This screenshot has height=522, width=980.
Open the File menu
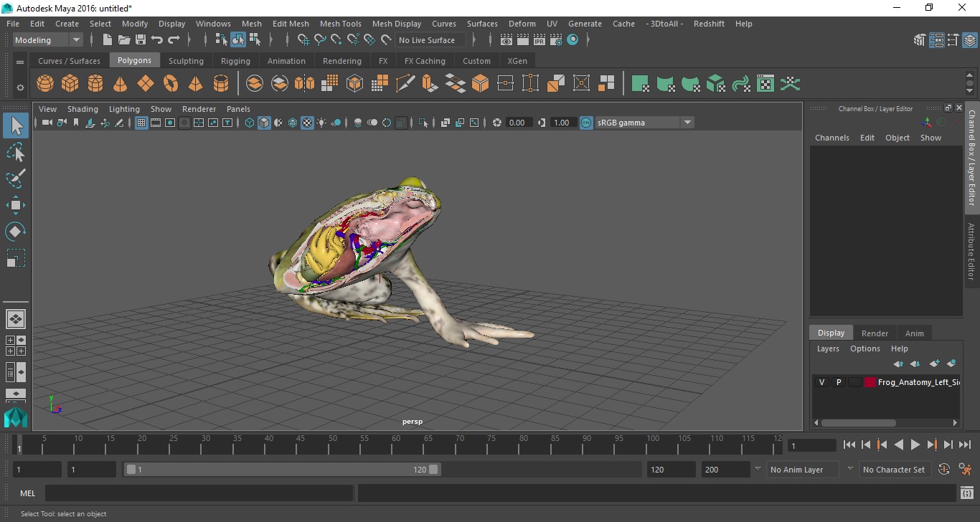pos(13,24)
